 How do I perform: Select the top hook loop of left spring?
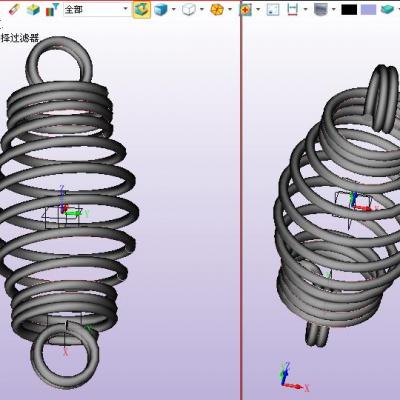59,60
